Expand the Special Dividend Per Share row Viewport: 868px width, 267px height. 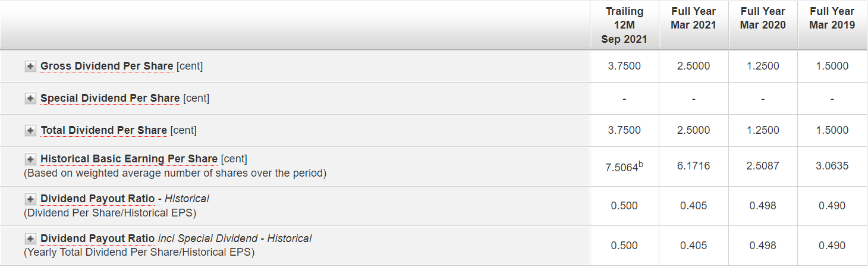click(30, 99)
